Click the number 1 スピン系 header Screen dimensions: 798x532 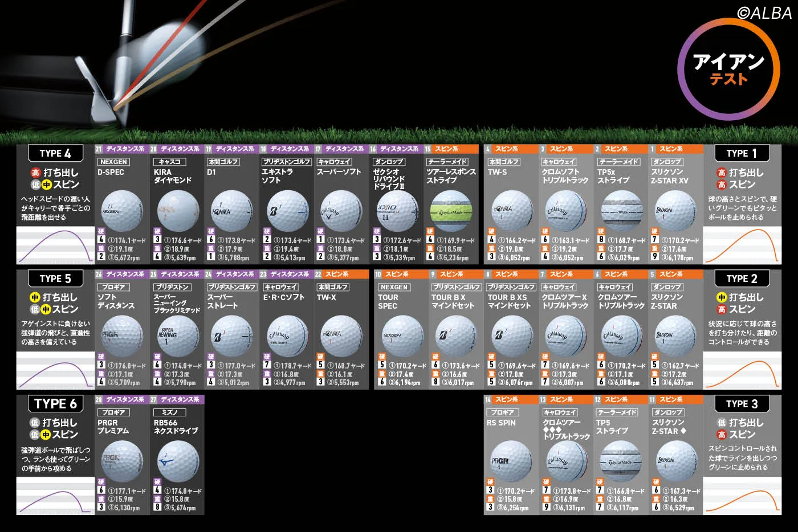(x=675, y=149)
